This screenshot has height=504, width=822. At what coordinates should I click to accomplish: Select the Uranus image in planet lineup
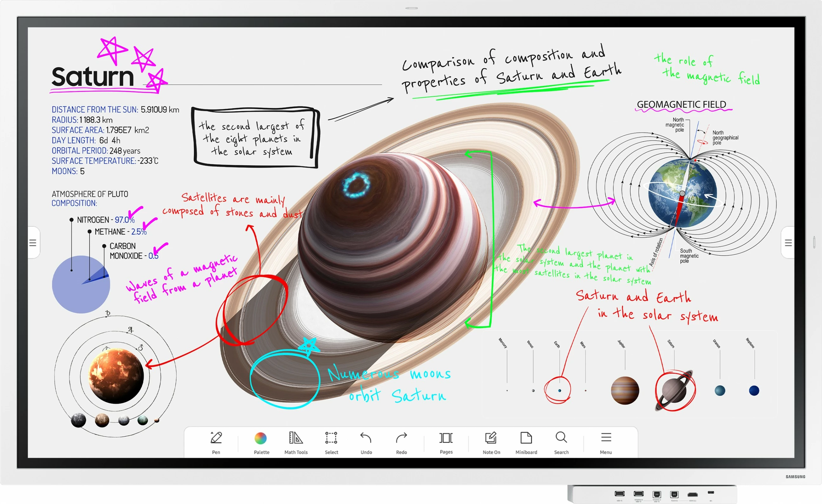click(720, 390)
